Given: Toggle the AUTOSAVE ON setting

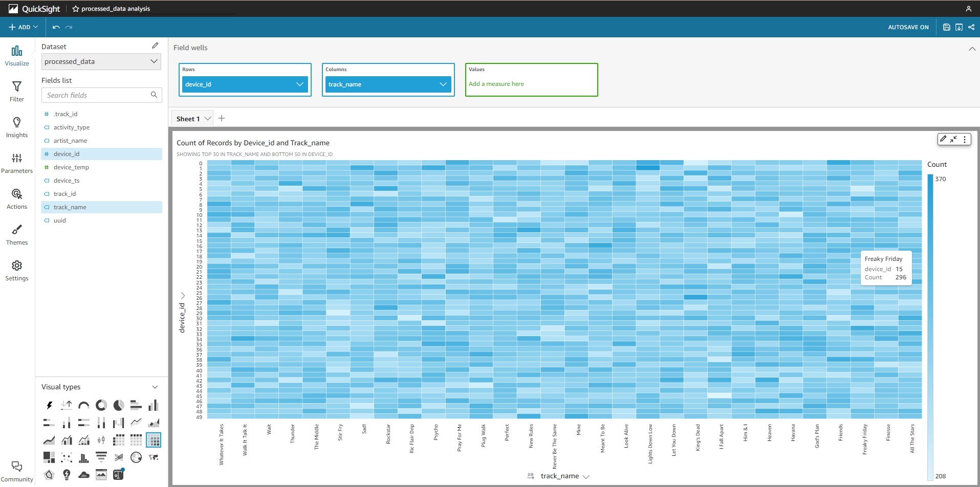Looking at the screenshot, I should (x=908, y=27).
